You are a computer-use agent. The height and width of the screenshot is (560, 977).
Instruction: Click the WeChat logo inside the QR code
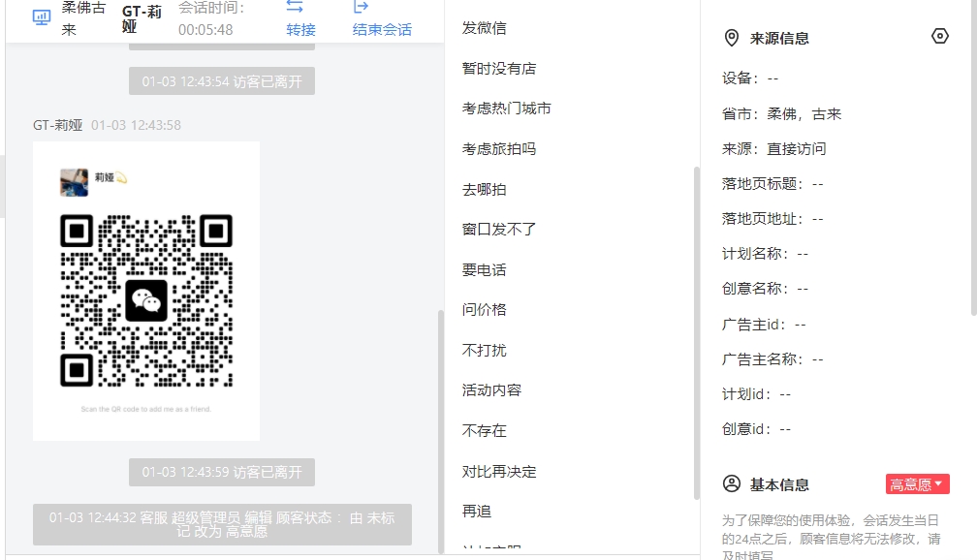pyautogui.click(x=146, y=301)
